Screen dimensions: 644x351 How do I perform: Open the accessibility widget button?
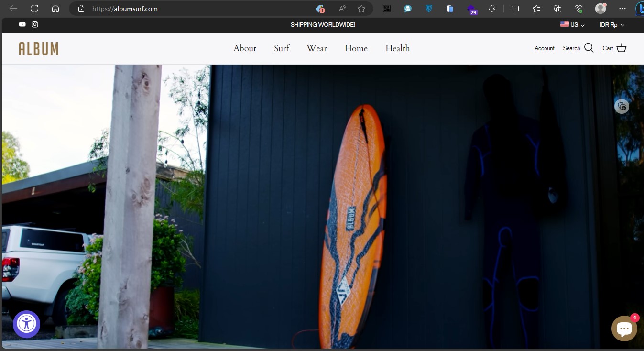pyautogui.click(x=26, y=324)
